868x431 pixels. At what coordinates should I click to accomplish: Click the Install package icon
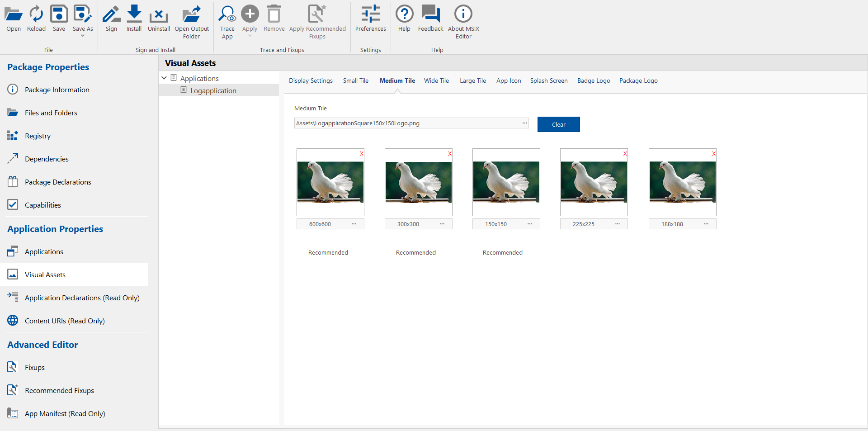tap(134, 15)
